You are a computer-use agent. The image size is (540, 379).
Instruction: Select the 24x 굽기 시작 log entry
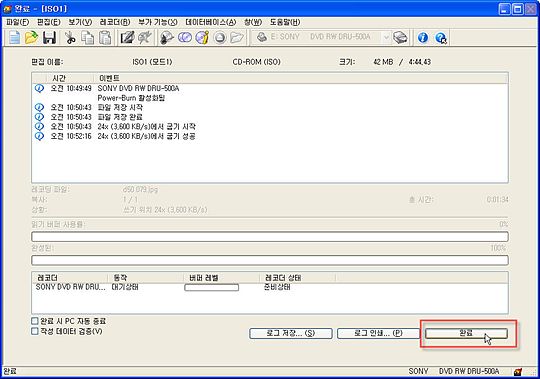point(146,127)
